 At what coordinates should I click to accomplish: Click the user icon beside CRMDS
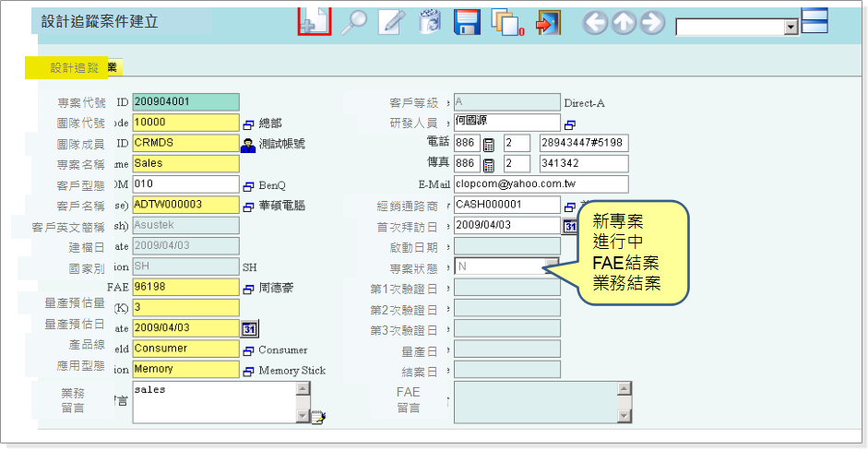click(248, 144)
